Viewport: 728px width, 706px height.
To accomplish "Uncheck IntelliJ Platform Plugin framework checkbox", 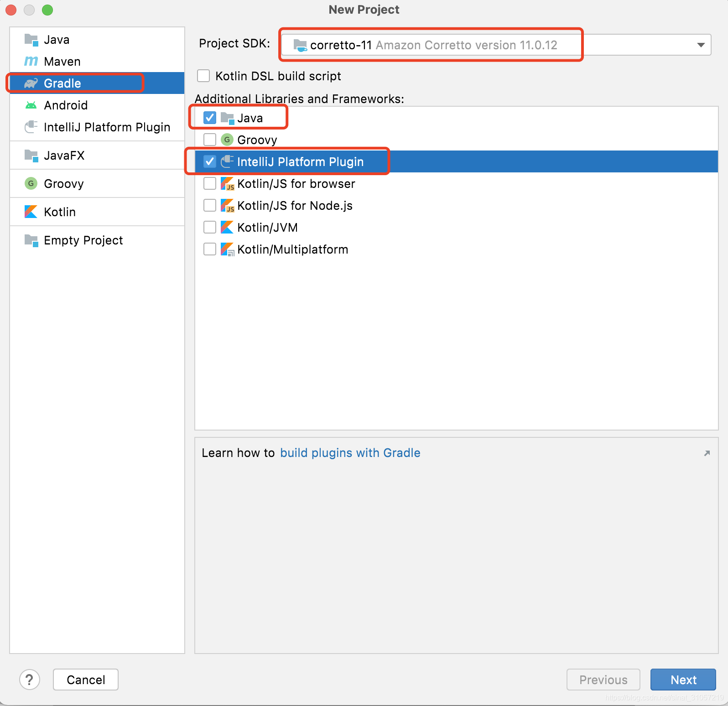I will tap(210, 161).
